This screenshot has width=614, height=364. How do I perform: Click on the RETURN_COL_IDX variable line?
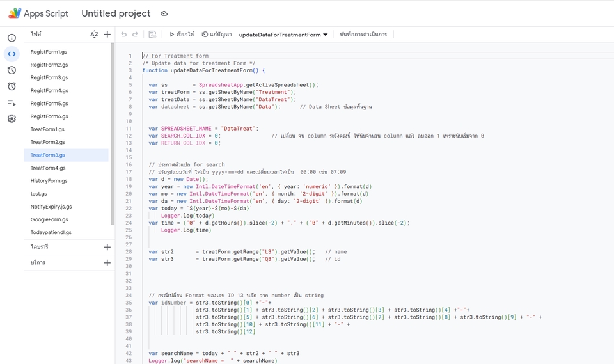pyautogui.click(x=184, y=143)
